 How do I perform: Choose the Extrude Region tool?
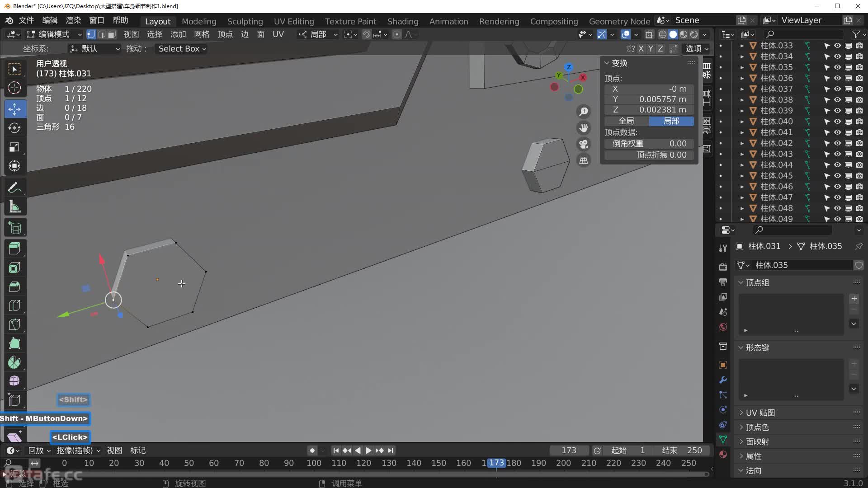(14, 248)
